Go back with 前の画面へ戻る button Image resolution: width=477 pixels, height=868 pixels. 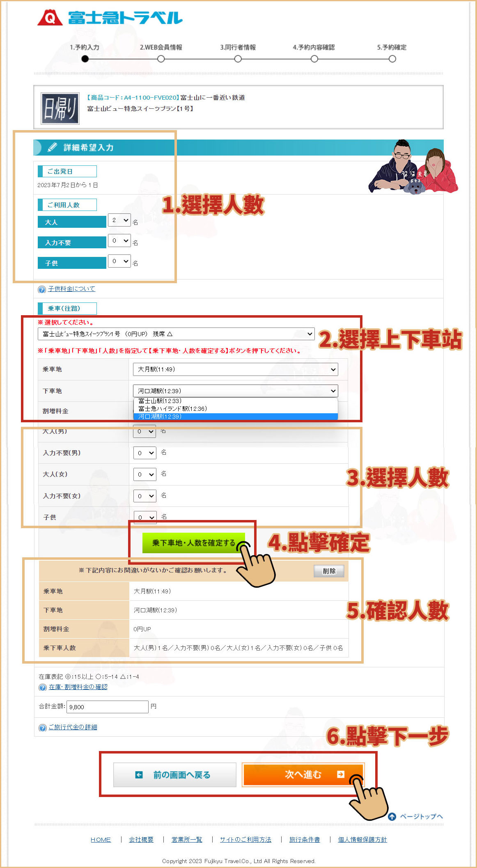click(x=175, y=775)
